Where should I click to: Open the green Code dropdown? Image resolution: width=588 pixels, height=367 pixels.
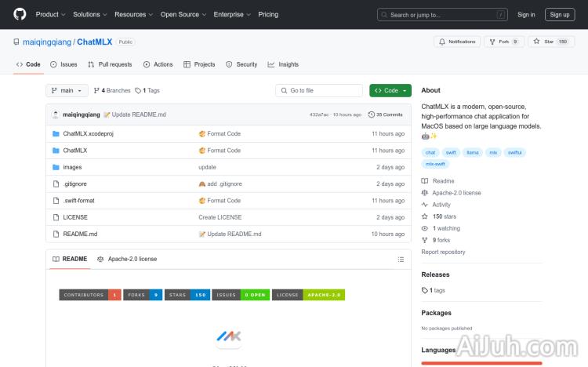pos(390,91)
